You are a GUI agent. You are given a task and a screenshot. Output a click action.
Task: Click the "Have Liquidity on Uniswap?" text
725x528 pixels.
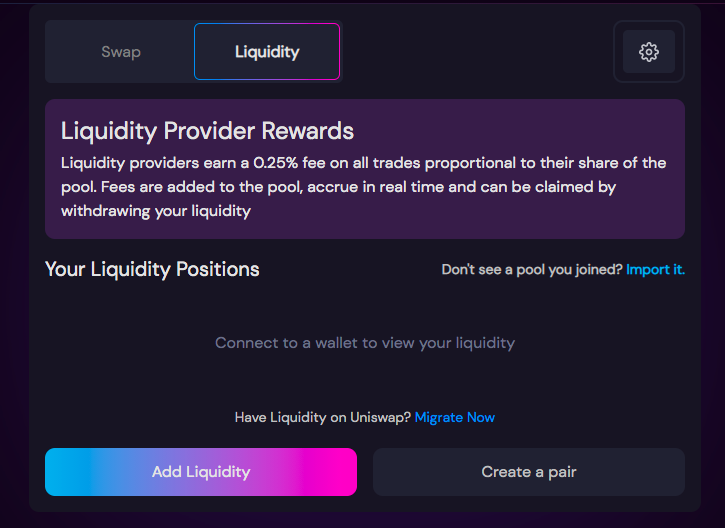click(x=323, y=417)
